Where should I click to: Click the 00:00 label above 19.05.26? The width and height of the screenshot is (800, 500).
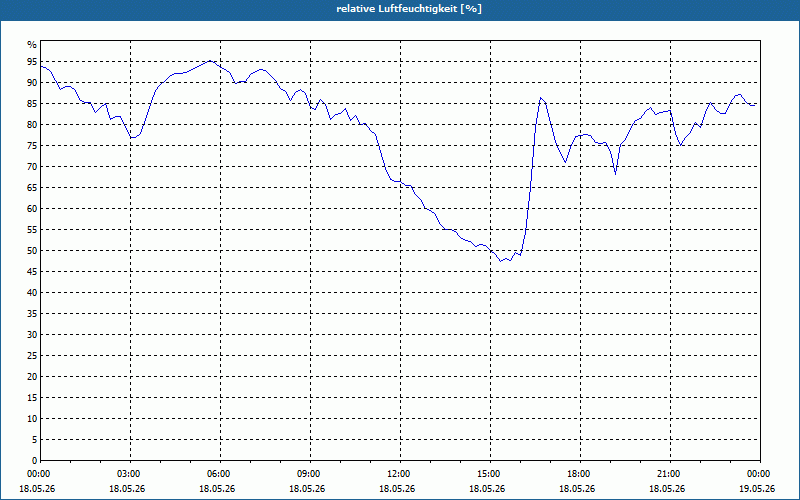point(760,474)
